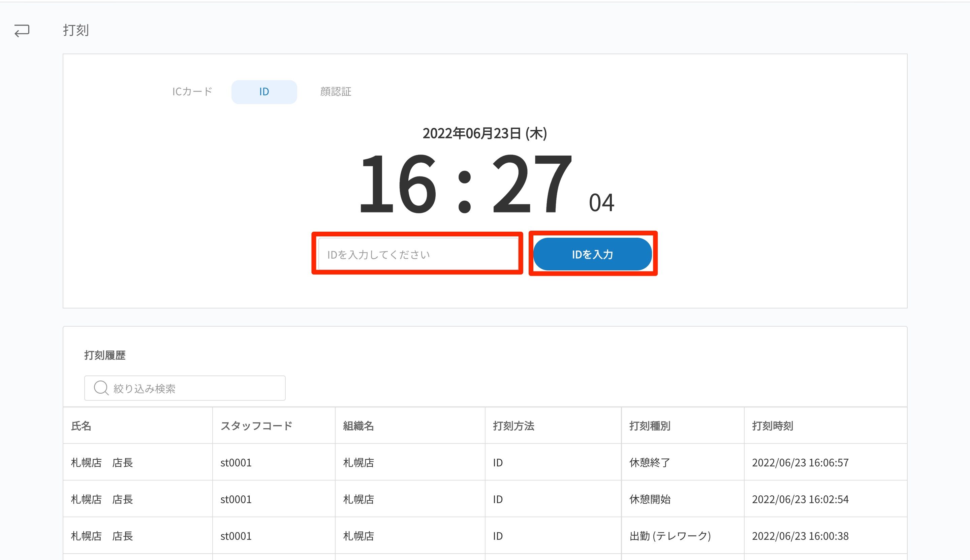
Task: Click the 打刻方法 column header
Action: tap(513, 426)
